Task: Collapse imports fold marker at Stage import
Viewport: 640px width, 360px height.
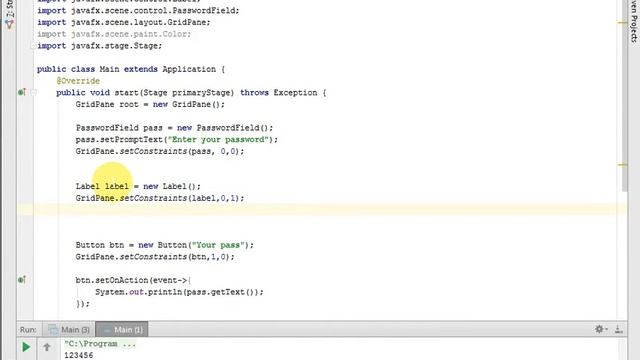Action: pos(33,46)
